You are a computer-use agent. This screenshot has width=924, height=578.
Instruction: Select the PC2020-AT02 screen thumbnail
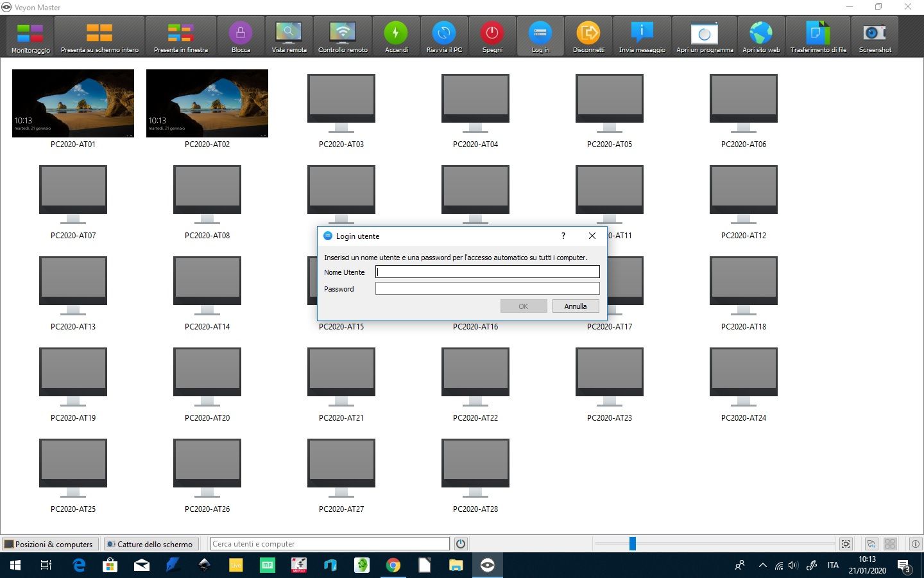(207, 103)
